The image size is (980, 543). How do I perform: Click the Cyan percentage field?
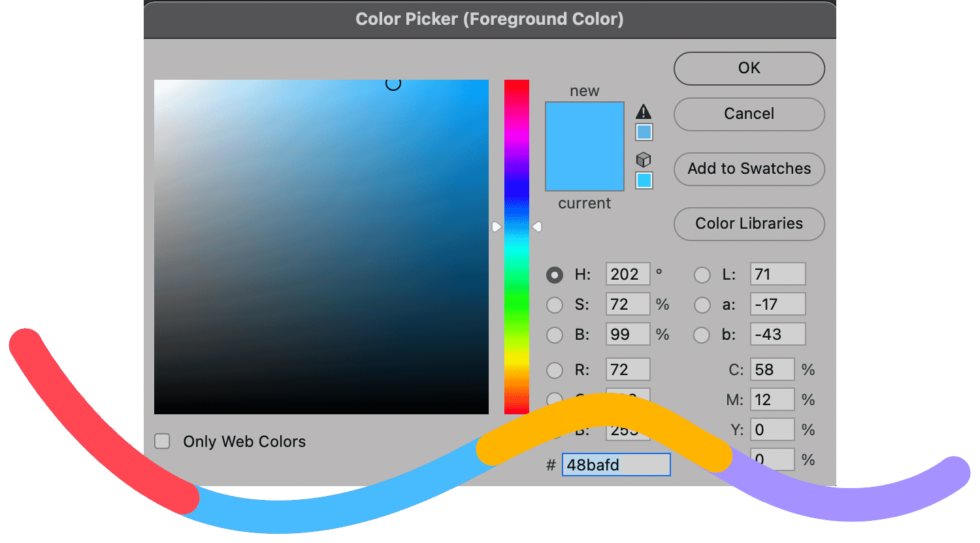click(x=772, y=370)
